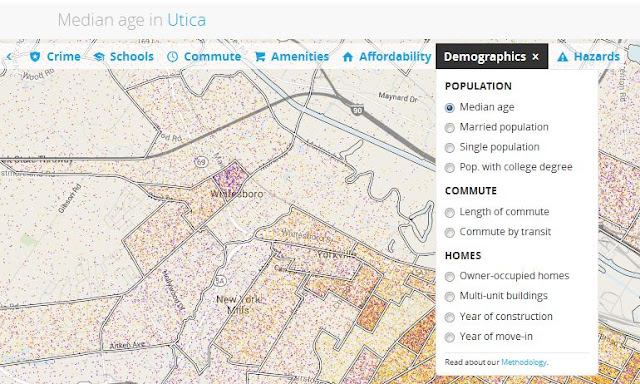Click the Gibson Rd street label

(x=69, y=198)
